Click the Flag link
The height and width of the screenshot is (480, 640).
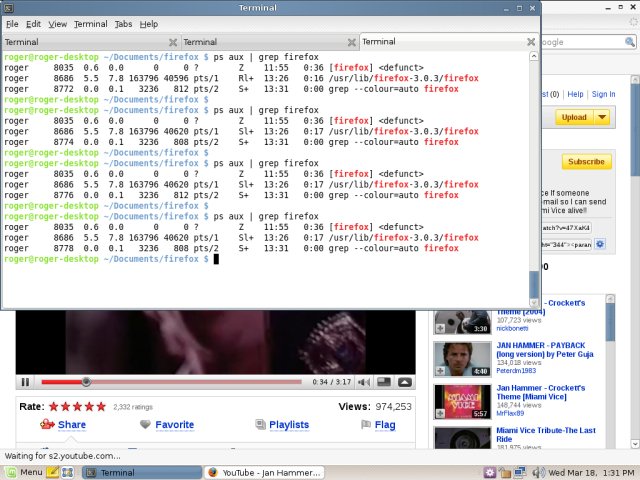point(385,425)
